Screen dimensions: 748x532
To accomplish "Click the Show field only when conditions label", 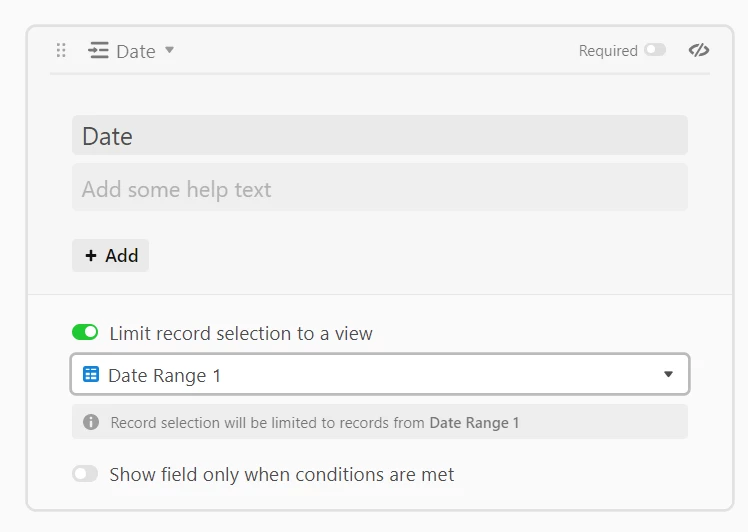I will click(x=281, y=475).
